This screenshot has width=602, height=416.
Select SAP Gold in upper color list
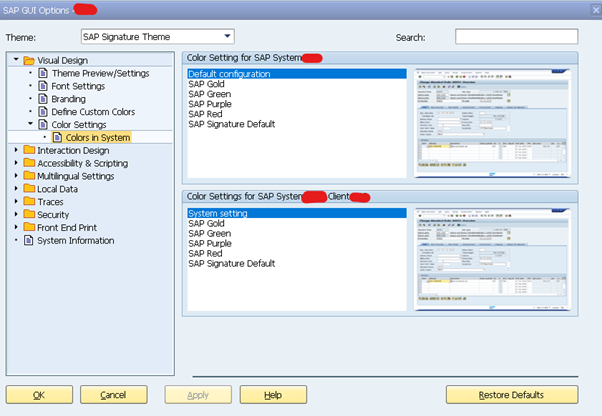tap(209, 85)
